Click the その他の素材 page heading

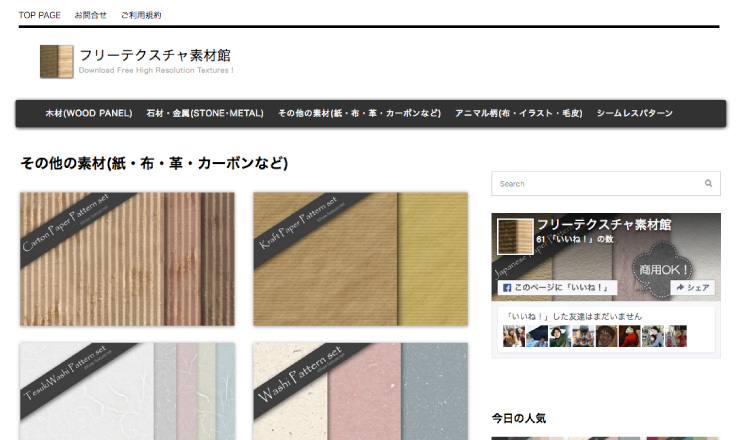154,163
